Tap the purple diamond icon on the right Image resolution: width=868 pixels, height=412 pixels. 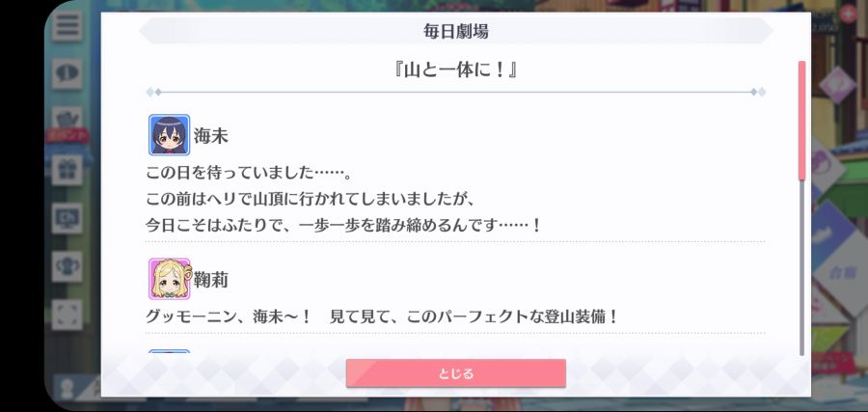836,84
